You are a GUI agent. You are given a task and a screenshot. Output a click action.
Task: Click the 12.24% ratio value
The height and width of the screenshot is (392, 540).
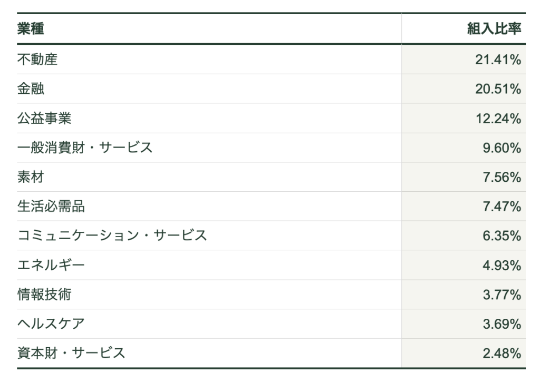tap(498, 119)
